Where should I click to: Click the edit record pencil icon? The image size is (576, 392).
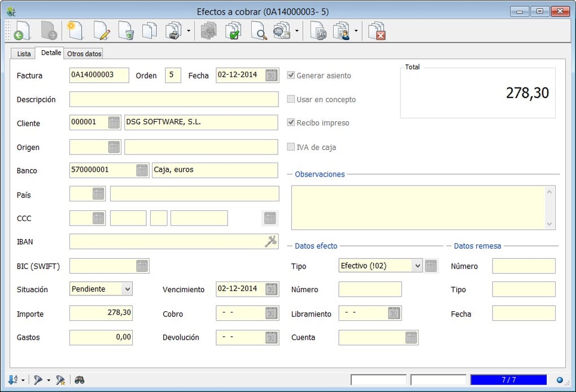(x=102, y=30)
